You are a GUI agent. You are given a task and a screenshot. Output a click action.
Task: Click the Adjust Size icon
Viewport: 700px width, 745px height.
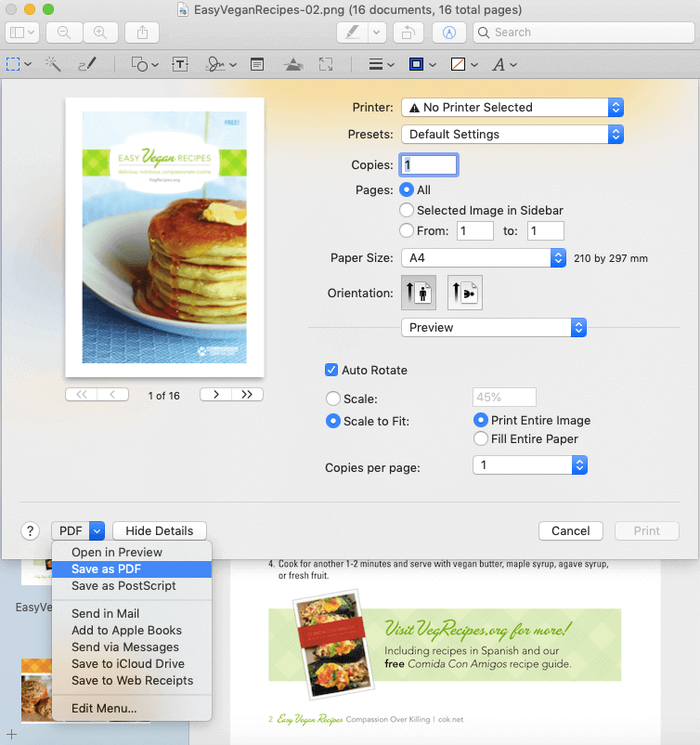pyautogui.click(x=326, y=64)
